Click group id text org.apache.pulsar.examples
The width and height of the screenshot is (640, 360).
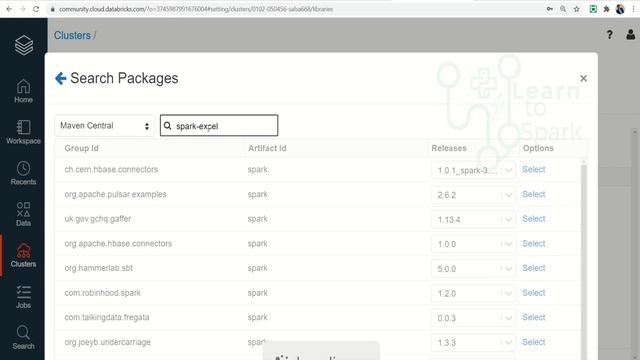(116, 194)
